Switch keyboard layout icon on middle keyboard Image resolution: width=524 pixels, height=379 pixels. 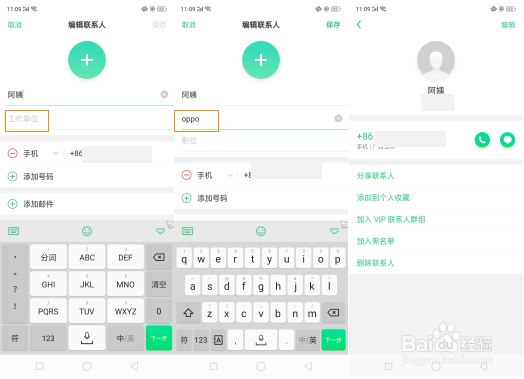187,231
